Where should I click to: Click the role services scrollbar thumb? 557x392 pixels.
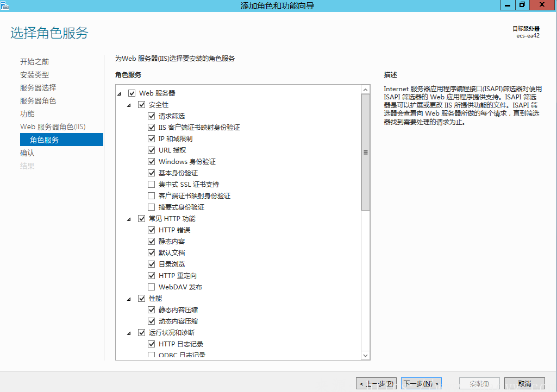click(366, 152)
